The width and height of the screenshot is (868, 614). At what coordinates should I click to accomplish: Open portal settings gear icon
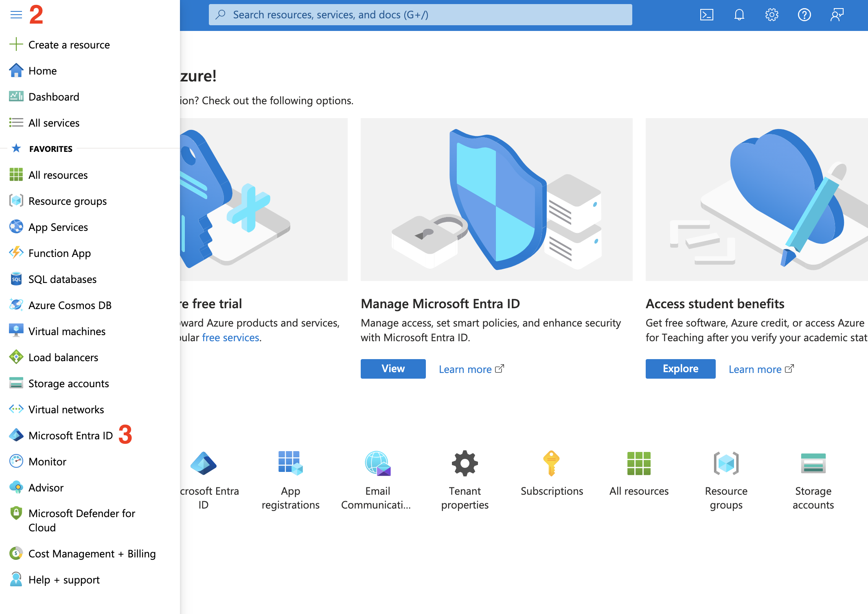772,15
